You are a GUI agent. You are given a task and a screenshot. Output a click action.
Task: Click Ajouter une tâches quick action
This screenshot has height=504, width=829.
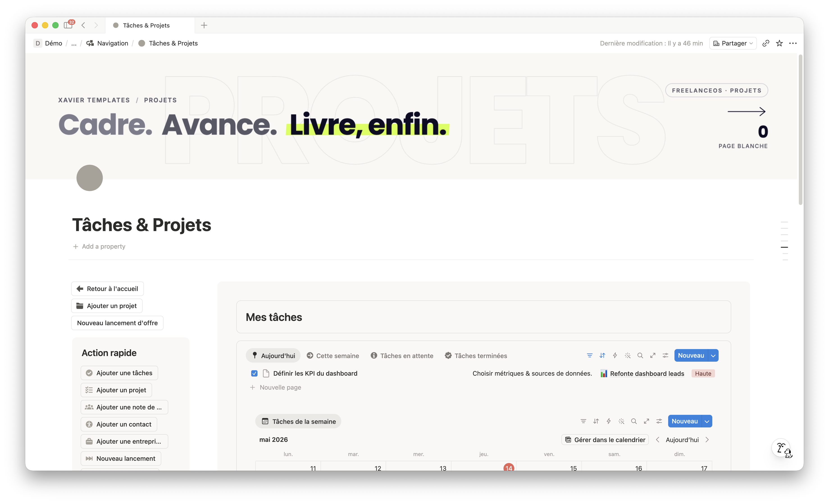tap(119, 373)
